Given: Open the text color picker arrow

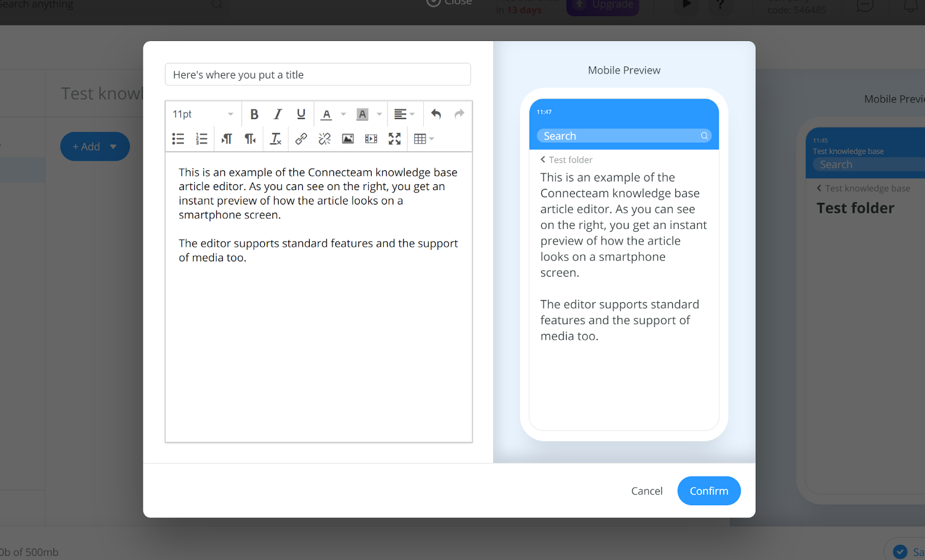Looking at the screenshot, I should coord(343,114).
